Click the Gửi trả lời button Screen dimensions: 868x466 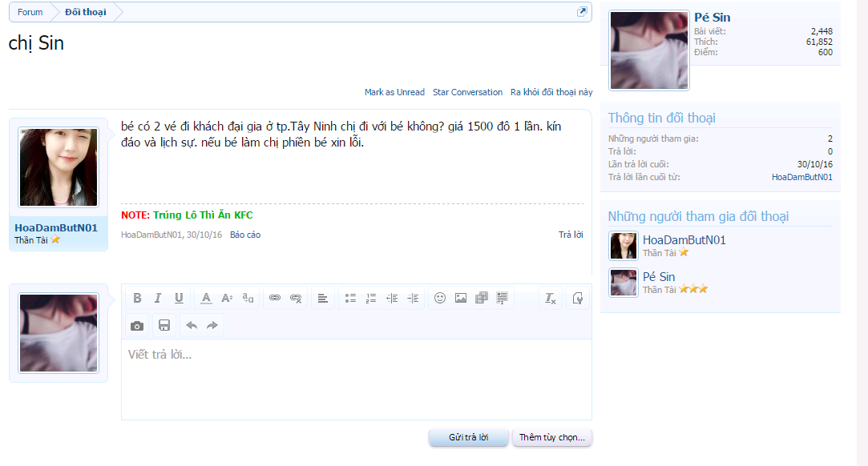[x=468, y=438]
